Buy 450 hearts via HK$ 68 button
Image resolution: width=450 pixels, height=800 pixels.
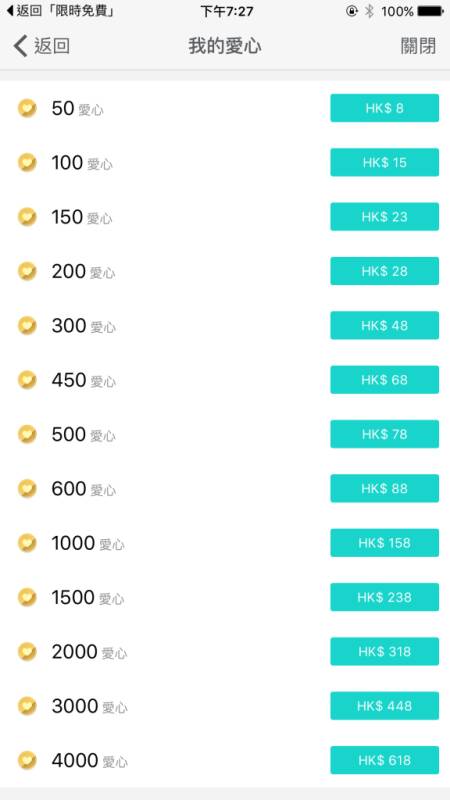tap(385, 380)
